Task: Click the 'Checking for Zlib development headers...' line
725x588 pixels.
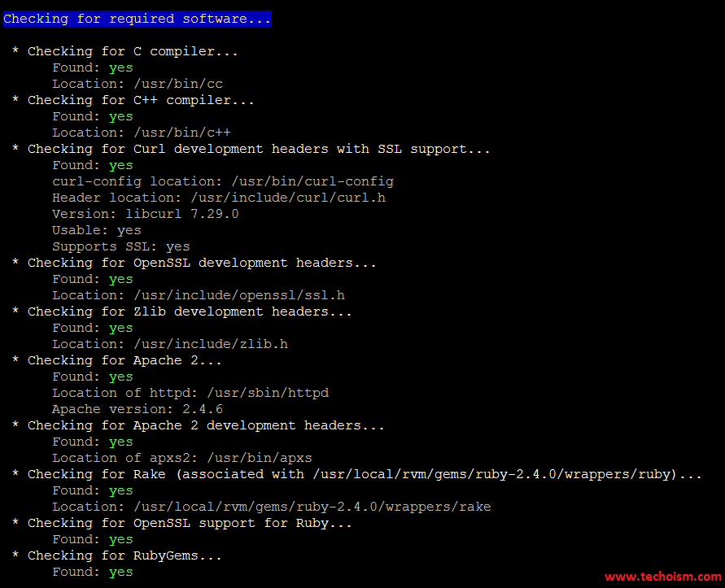Action: click(181, 311)
